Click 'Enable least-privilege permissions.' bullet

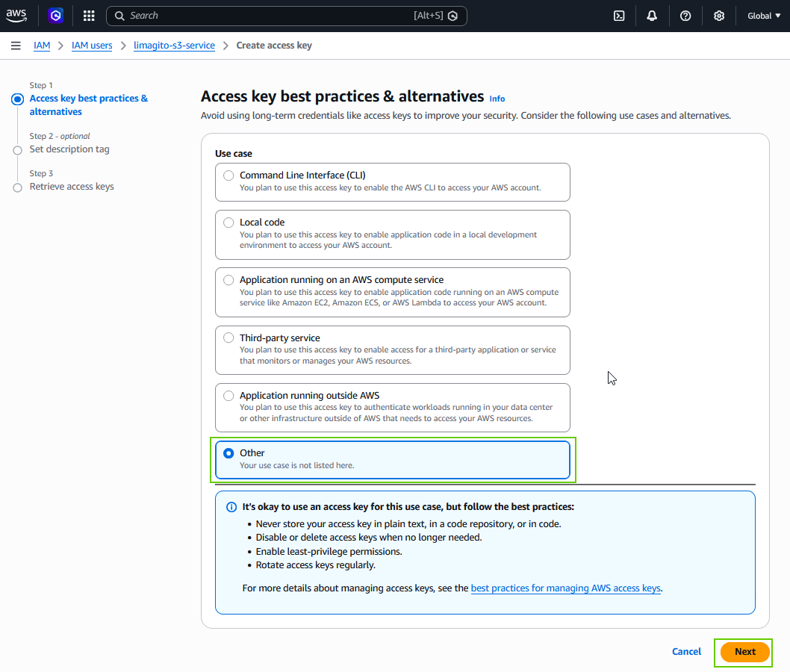coord(329,552)
